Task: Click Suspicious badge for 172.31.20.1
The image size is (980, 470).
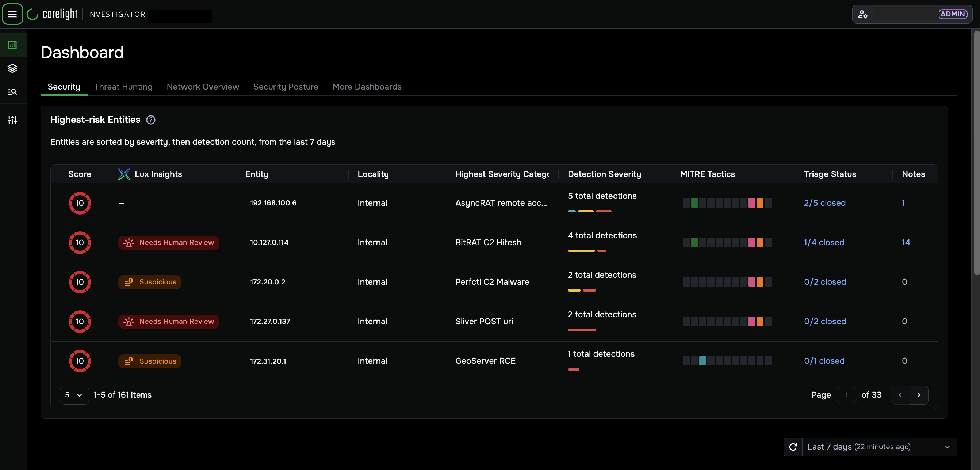Action: tap(149, 361)
